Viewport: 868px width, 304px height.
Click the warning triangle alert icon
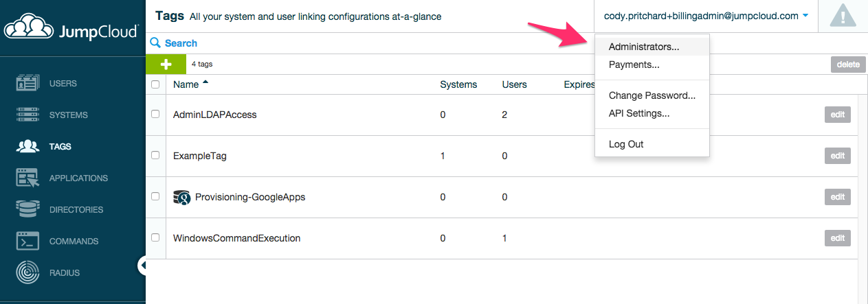[x=843, y=16]
